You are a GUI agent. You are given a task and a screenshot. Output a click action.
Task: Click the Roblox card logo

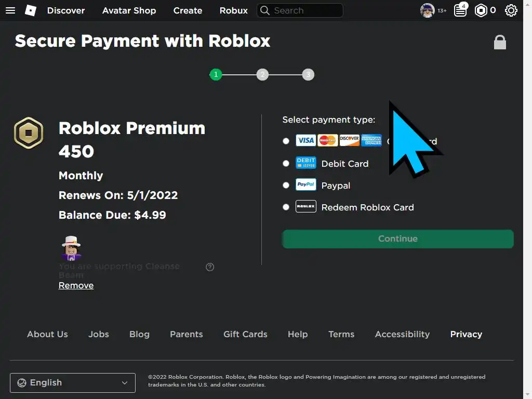pyautogui.click(x=305, y=206)
